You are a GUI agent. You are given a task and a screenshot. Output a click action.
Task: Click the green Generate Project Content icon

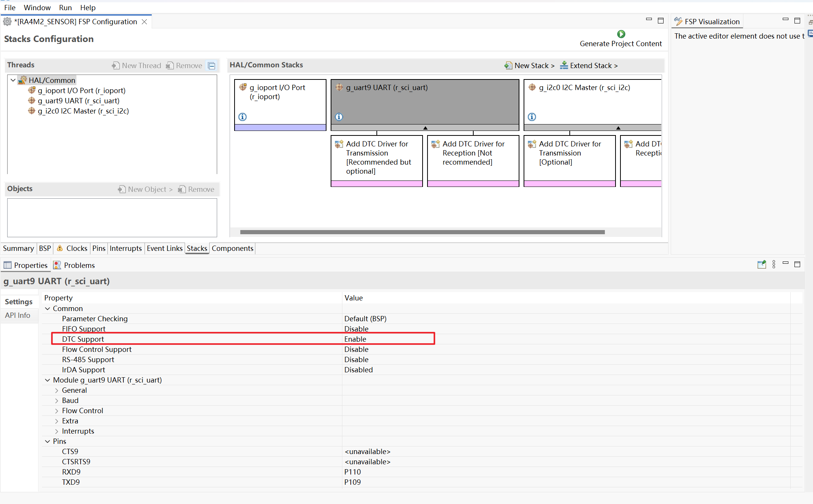pos(621,34)
